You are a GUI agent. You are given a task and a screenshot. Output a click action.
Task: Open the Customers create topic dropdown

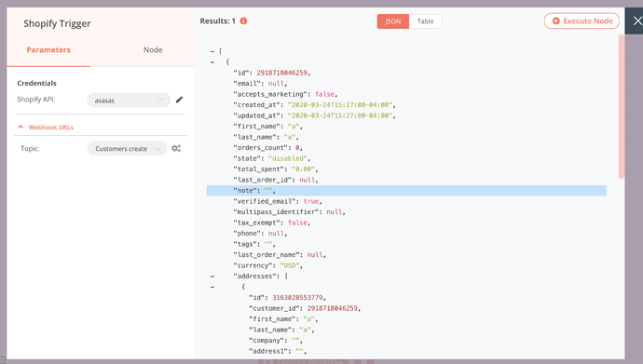pos(127,148)
